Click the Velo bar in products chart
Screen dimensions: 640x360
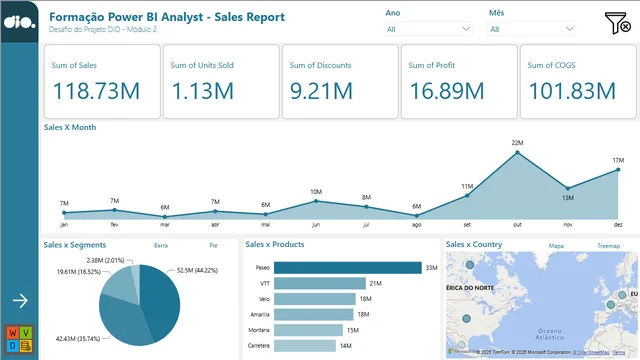[x=315, y=299]
